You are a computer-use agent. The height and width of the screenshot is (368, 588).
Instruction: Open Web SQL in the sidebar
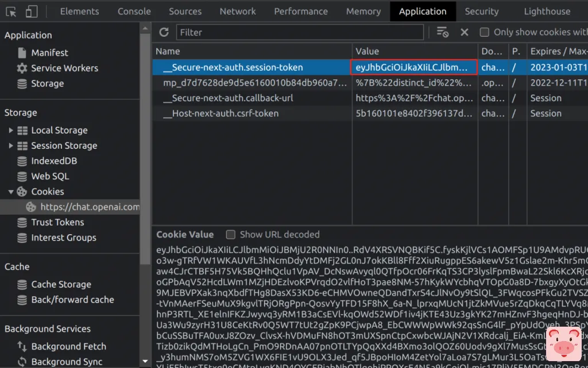(x=50, y=176)
